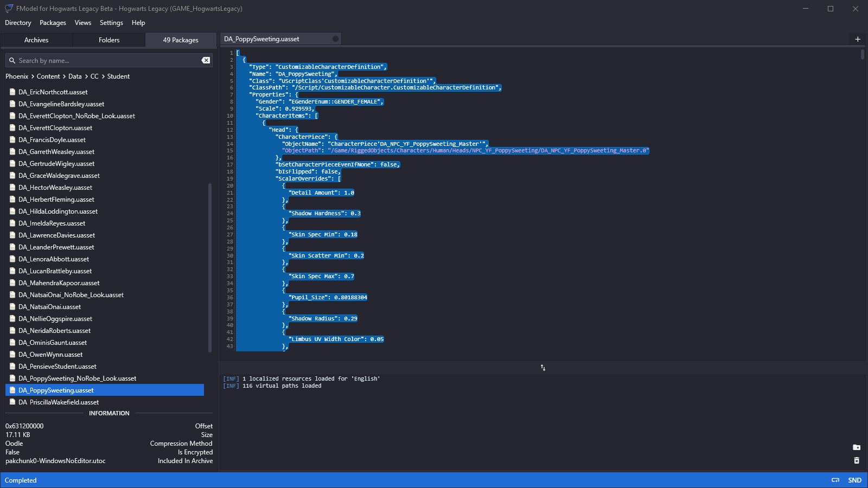
Task: Click the 0x631200000 offset value
Action: click(x=24, y=426)
